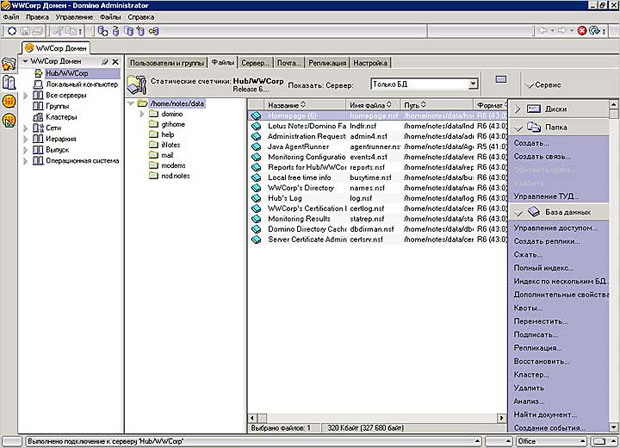Expand the domino folder
The image size is (620, 448).
coord(142,114)
